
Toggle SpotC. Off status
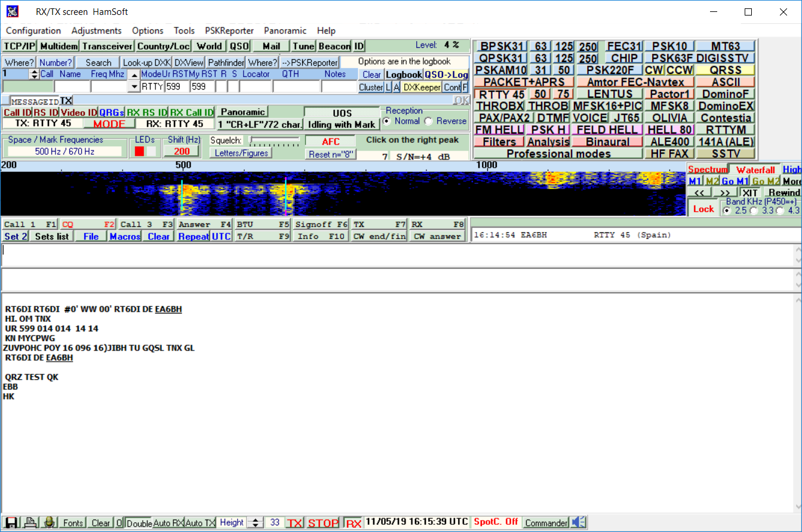496,522
